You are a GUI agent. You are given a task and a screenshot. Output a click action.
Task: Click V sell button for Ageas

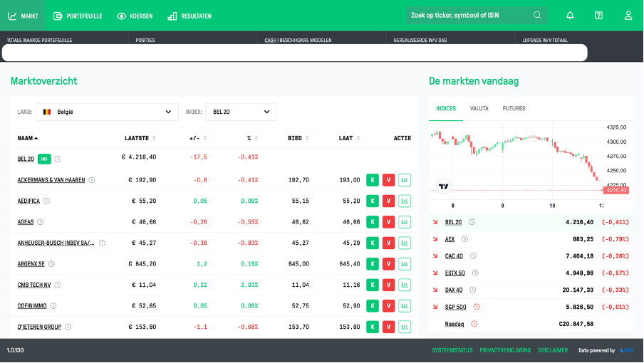point(388,222)
